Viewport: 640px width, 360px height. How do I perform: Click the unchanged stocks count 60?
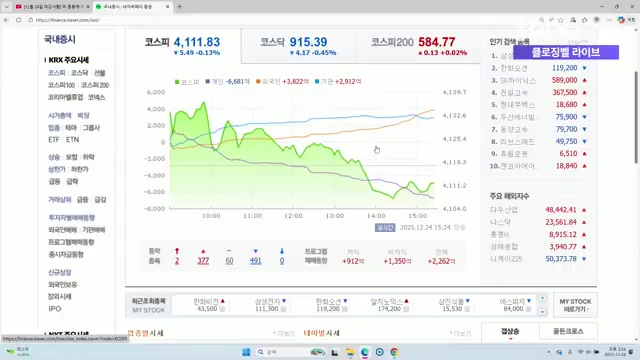pyautogui.click(x=229, y=261)
